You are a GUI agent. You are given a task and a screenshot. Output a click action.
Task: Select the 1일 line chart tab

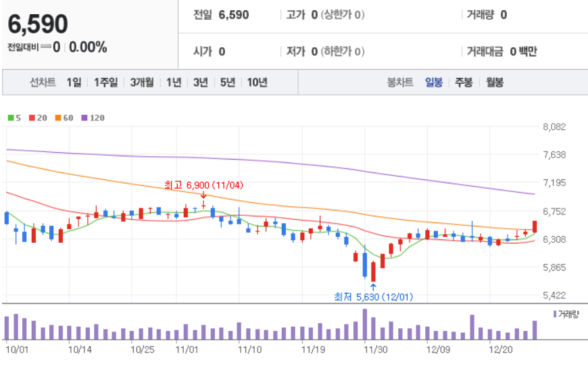(x=74, y=82)
